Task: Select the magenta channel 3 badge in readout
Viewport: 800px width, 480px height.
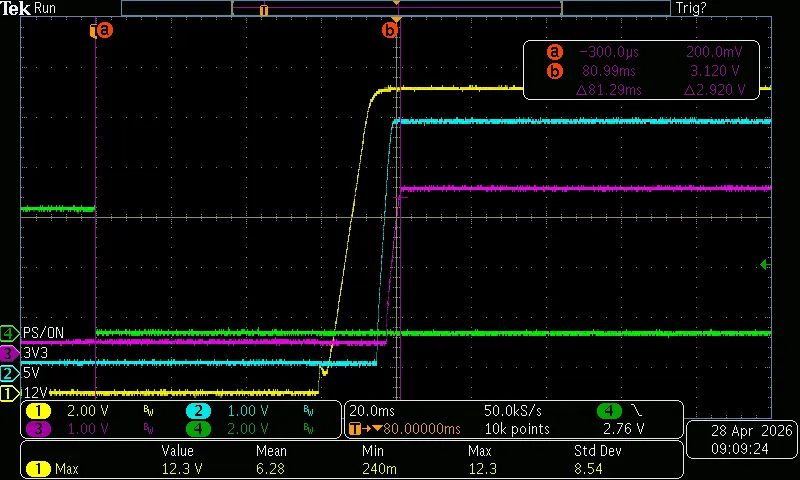Action: pos(38,428)
